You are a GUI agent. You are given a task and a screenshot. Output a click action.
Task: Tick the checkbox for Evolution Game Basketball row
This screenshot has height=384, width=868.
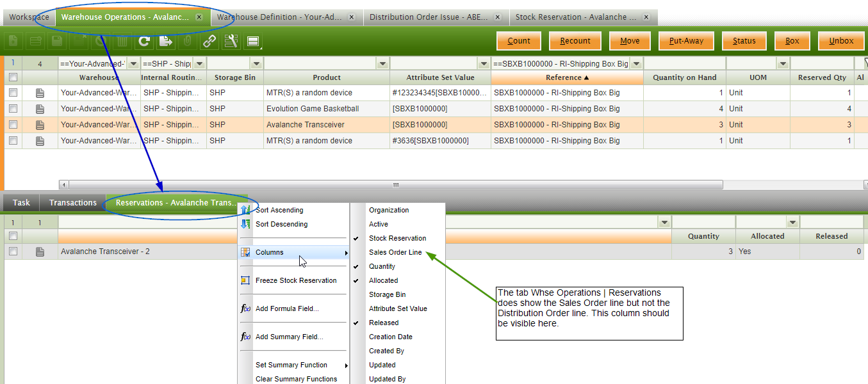click(13, 109)
